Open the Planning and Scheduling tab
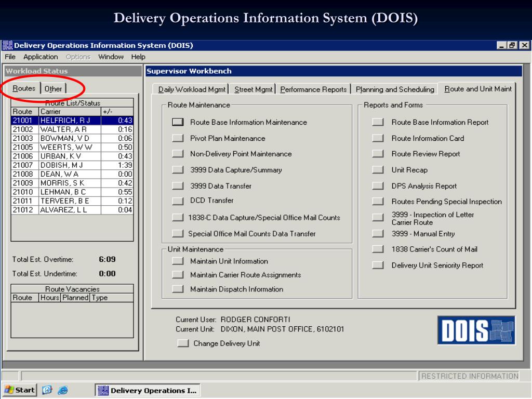532x399 pixels. click(x=395, y=89)
